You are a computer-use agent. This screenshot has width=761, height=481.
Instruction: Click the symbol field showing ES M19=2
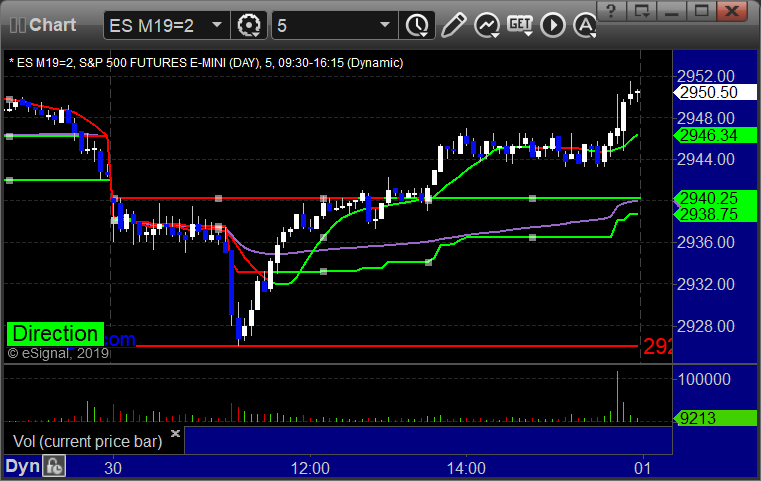pos(167,25)
